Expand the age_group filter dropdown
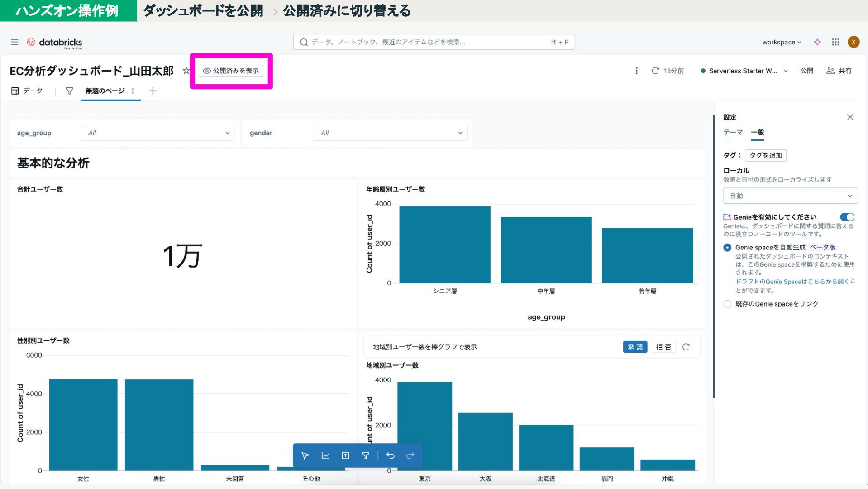Image resolution: width=868 pixels, height=489 pixels. (158, 133)
